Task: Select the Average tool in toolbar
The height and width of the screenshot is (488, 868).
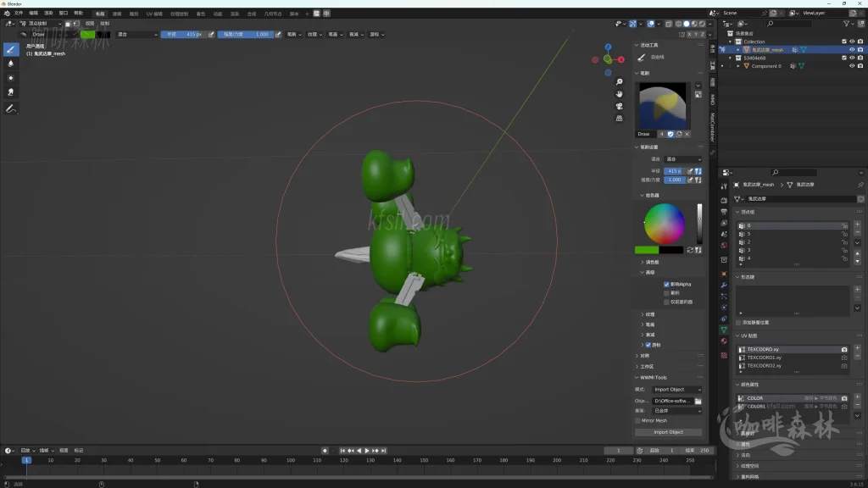Action: click(11, 78)
